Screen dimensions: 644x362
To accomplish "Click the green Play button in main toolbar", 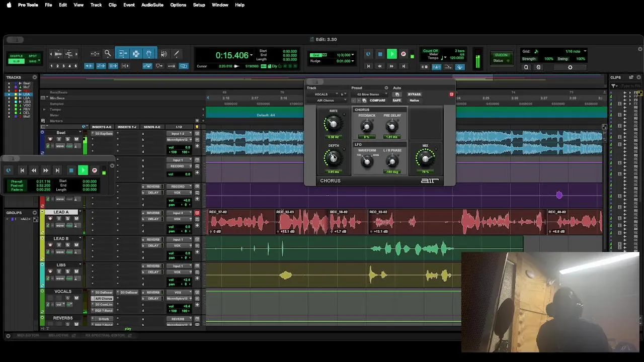I will tap(391, 54).
